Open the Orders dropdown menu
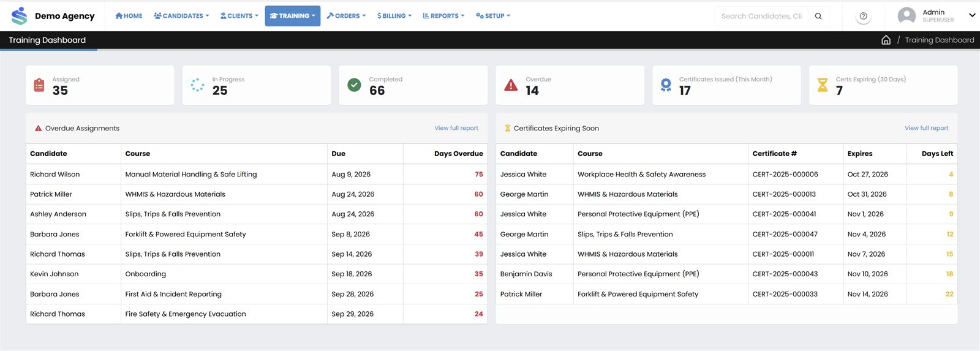Image resolution: width=980 pixels, height=351 pixels. [x=346, y=16]
